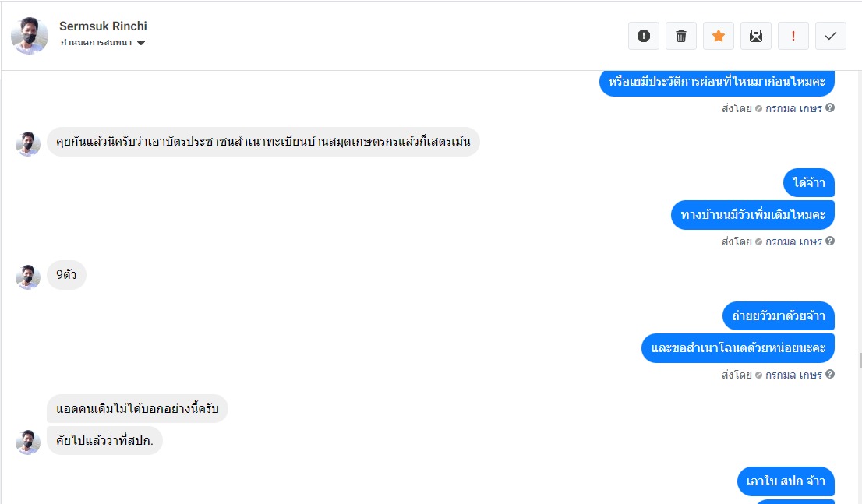Click the ถ่ายยวัวมาด้วยจ้า message bubble
The width and height of the screenshot is (862, 504).
pos(779,315)
